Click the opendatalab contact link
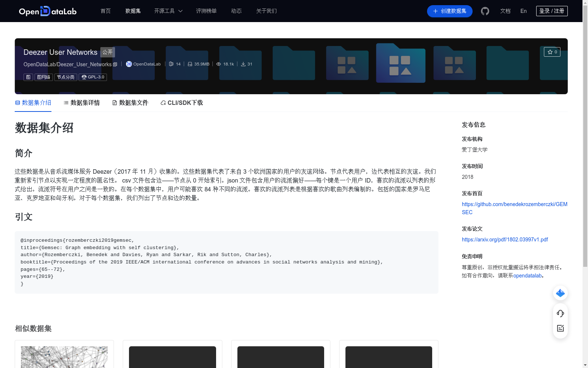The image size is (588, 368). click(527, 276)
